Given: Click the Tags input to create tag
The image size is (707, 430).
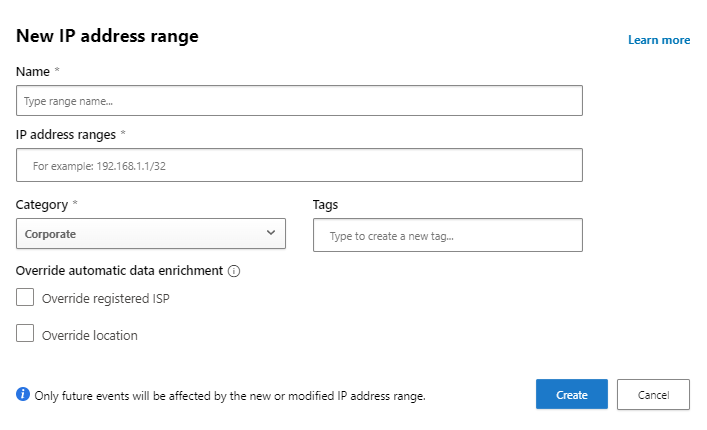Looking at the screenshot, I should tap(447, 236).
